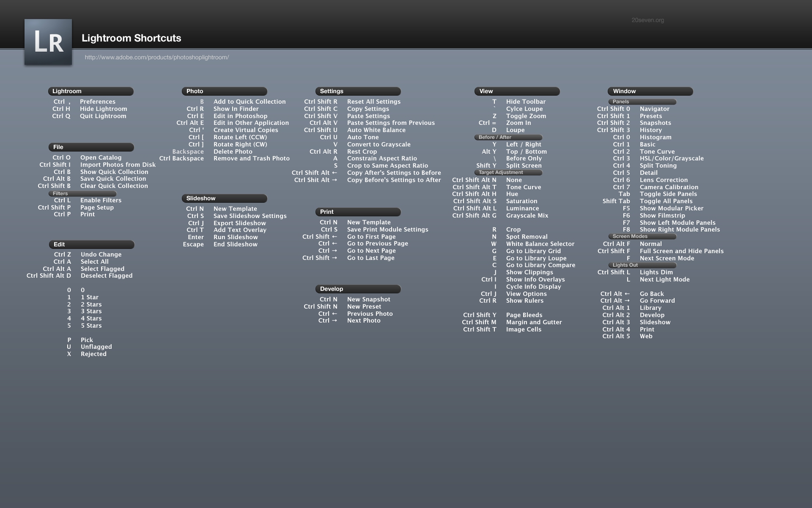
Task: Select the Print section header
Action: tap(358, 212)
